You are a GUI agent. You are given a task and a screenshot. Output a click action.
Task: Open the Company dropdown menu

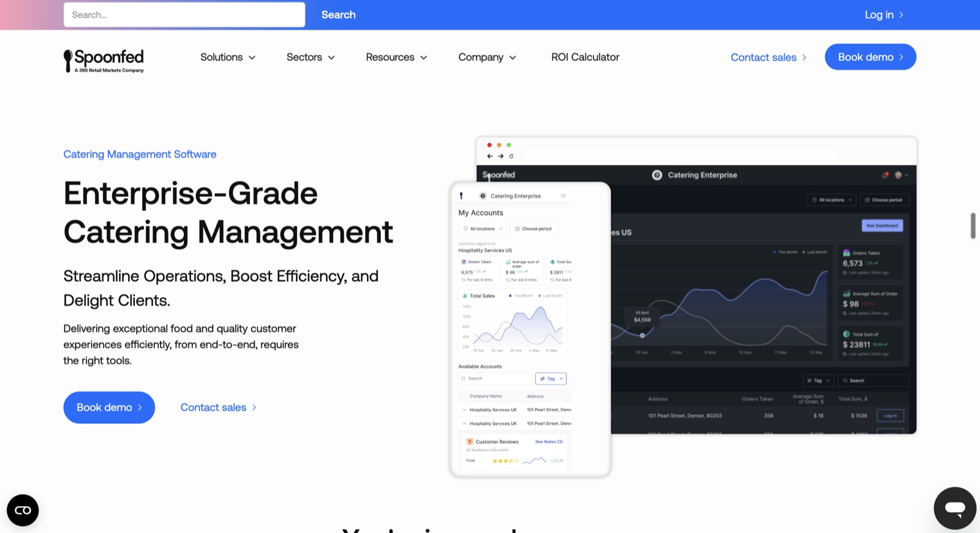(x=487, y=57)
